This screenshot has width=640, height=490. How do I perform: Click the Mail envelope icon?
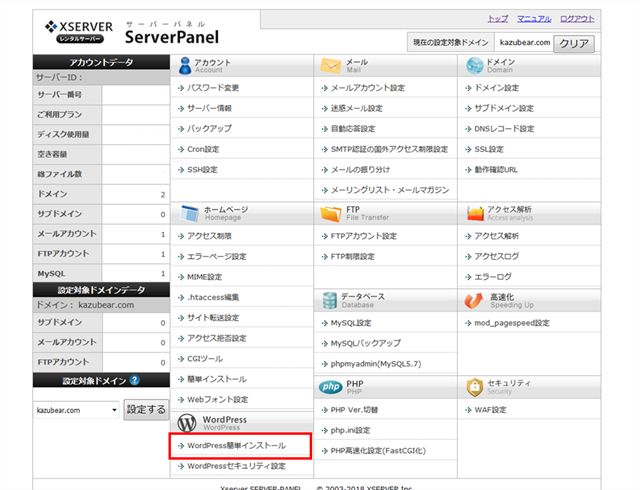[x=331, y=65]
